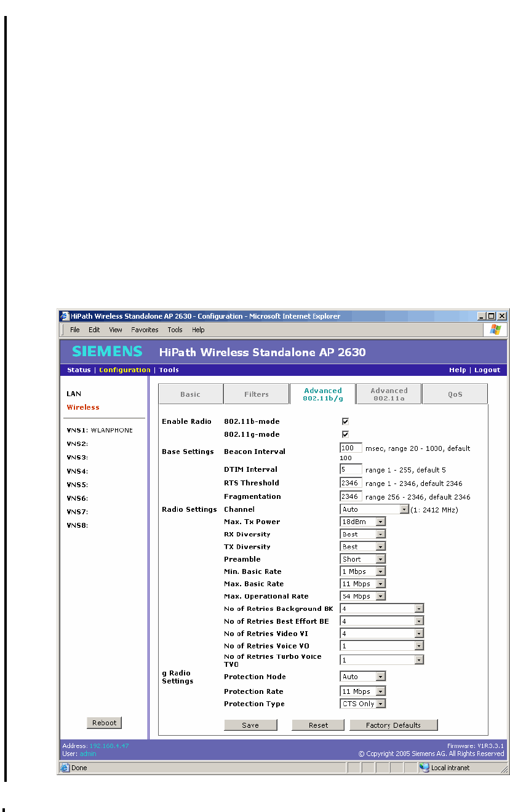Open the RX Diversity dropdown

[363, 534]
